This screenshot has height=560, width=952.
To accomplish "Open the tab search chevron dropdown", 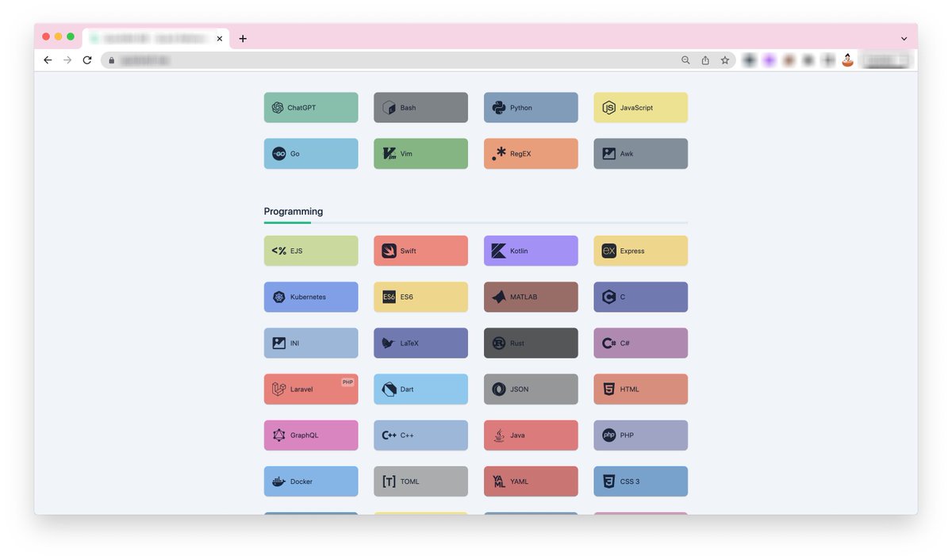I will 904,39.
